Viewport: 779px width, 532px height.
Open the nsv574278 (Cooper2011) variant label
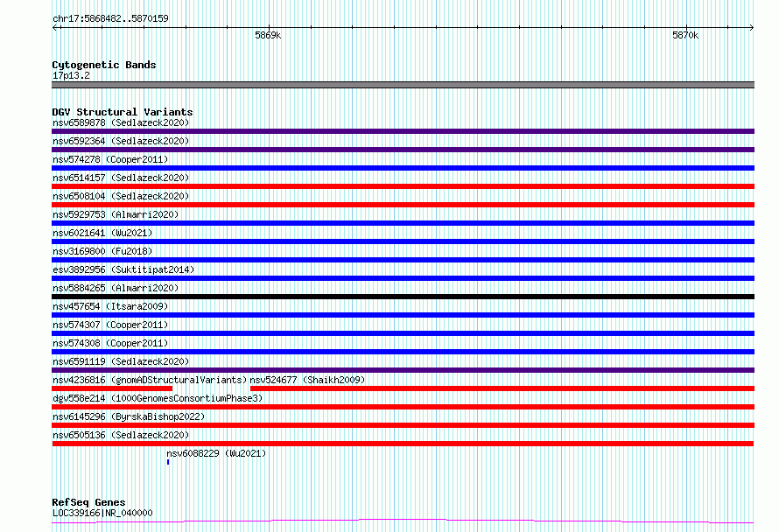(110, 159)
